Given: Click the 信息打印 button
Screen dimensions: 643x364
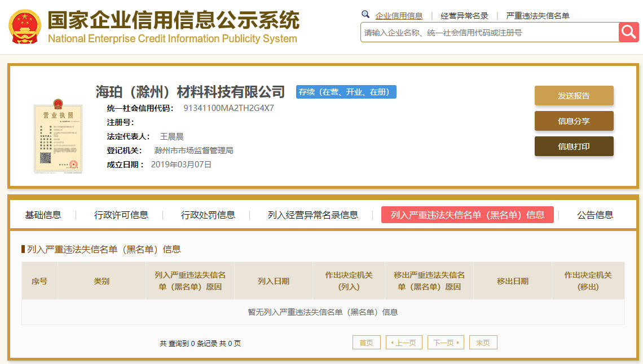Looking at the screenshot, I should point(574,147).
